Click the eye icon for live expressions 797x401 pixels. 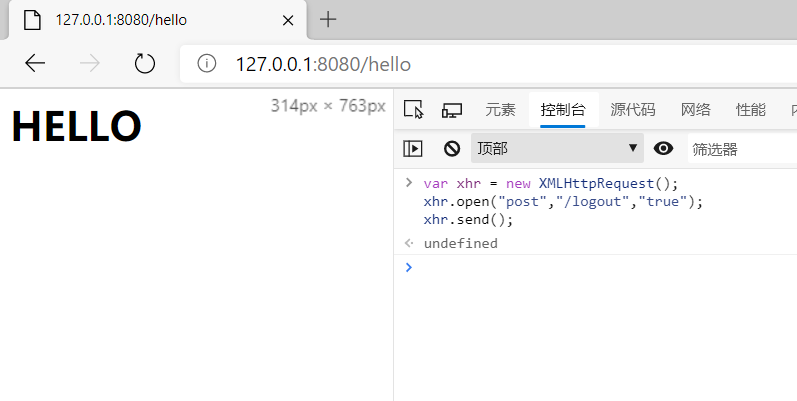coord(663,148)
